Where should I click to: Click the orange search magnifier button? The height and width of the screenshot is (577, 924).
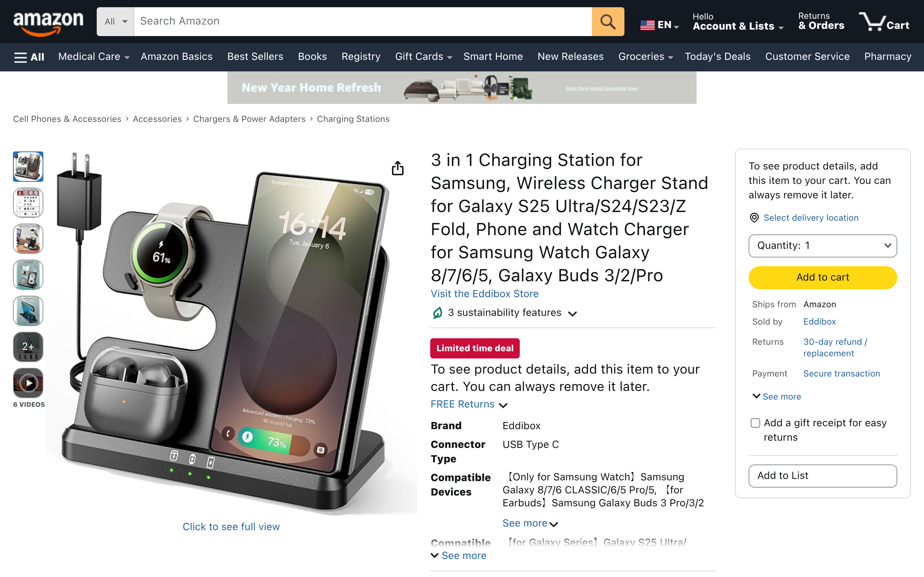607,22
